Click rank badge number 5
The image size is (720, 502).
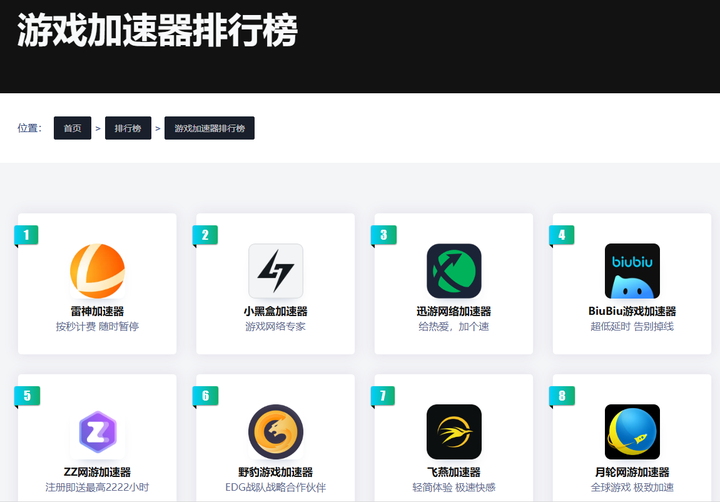click(x=27, y=396)
